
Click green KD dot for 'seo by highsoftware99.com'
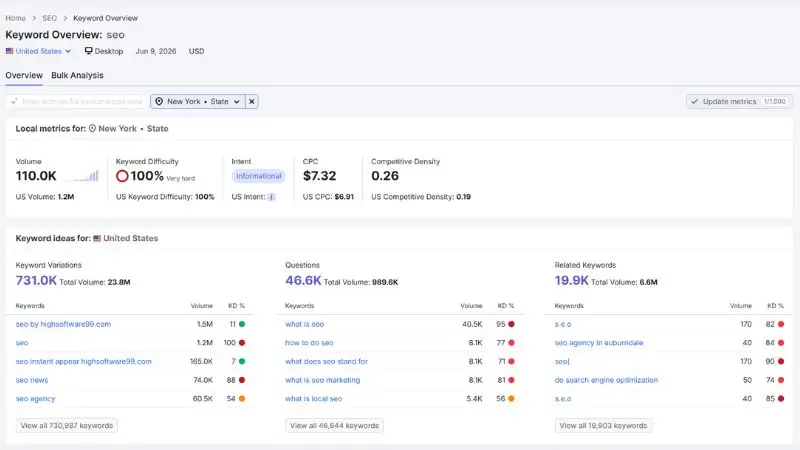click(242, 324)
